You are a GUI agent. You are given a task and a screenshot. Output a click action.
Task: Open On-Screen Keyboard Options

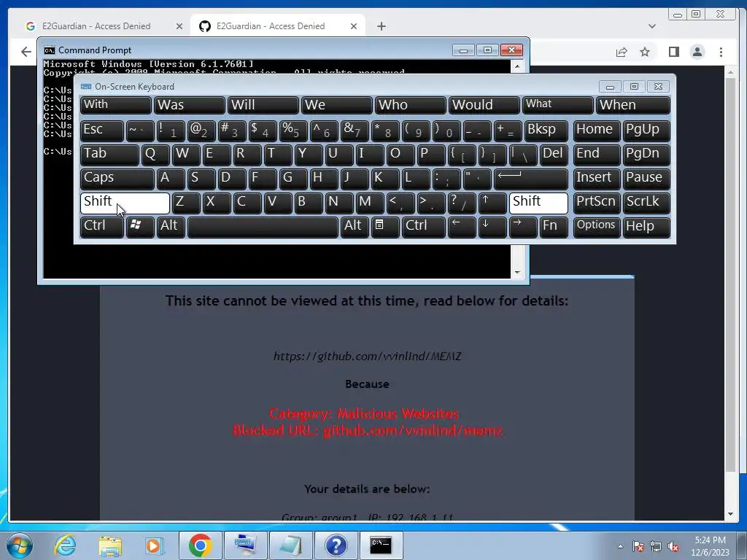tap(597, 227)
